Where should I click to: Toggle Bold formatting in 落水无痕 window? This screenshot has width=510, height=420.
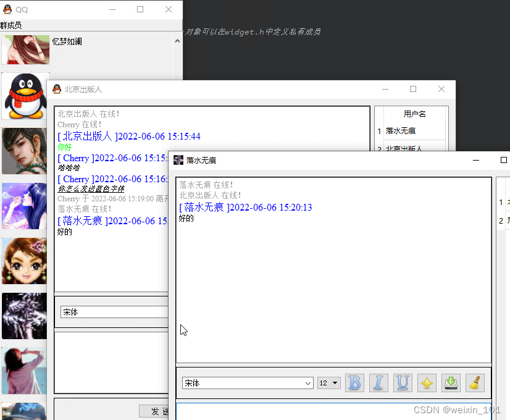pyautogui.click(x=354, y=383)
